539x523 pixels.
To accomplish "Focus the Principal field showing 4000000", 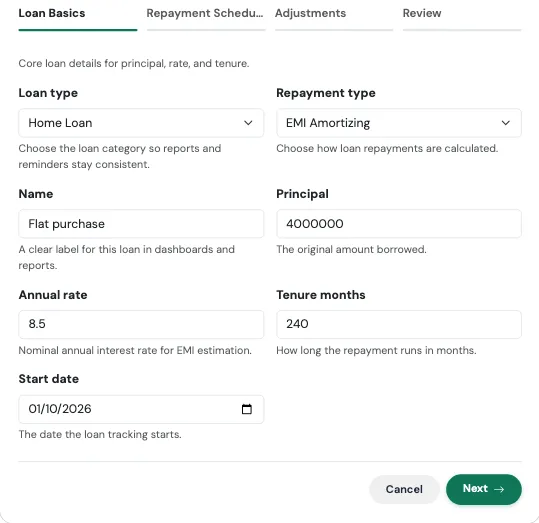I will click(x=399, y=224).
